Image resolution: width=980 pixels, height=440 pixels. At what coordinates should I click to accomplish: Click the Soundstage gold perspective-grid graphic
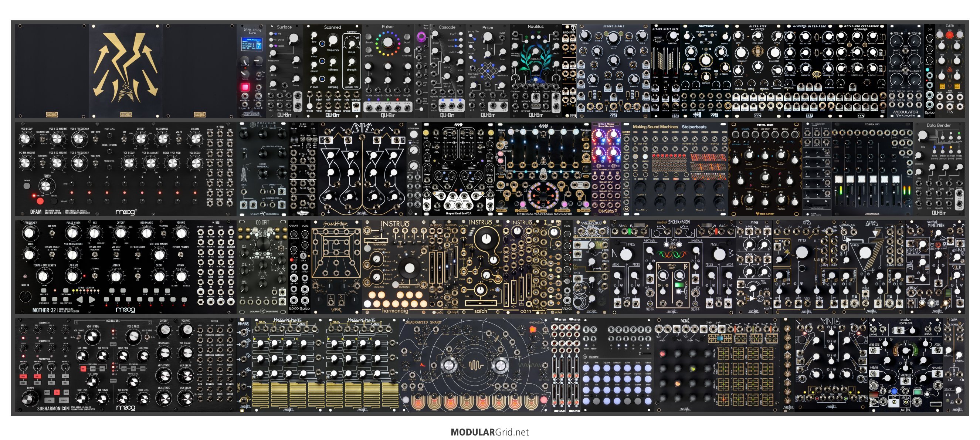pyautogui.click(x=336, y=253)
